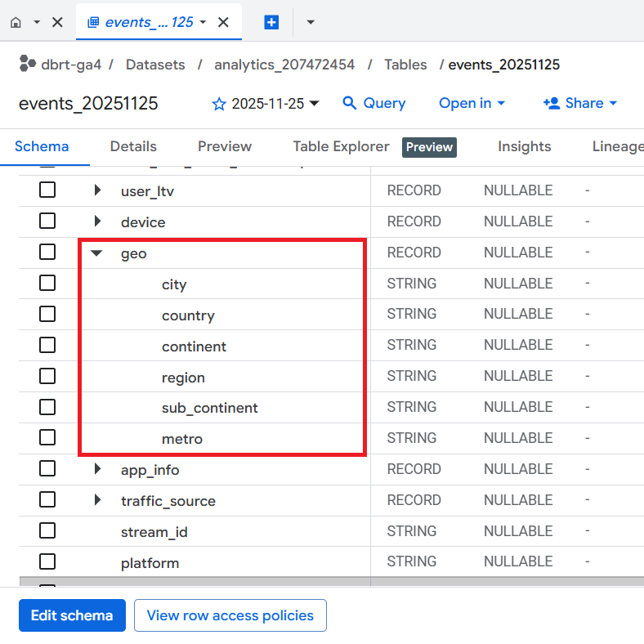Screen dimensions: 644x644
Task: Close the events table tab
Action: tap(223, 22)
